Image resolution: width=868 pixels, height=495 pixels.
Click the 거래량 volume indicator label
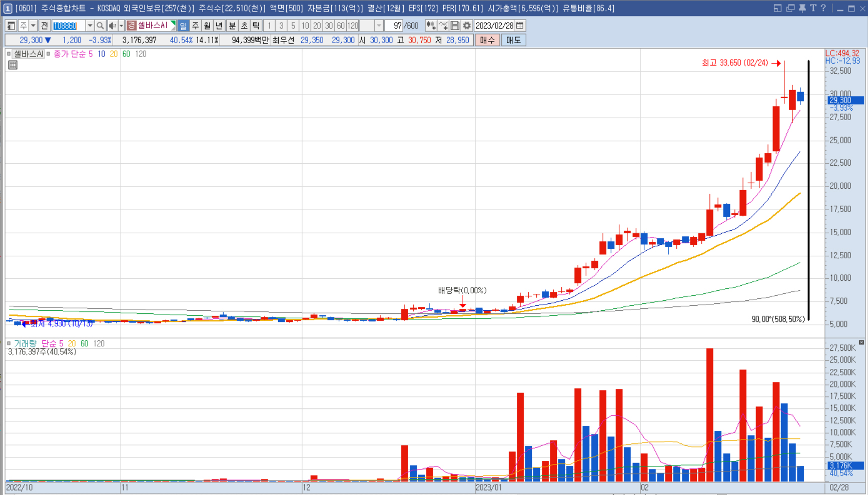click(25, 343)
